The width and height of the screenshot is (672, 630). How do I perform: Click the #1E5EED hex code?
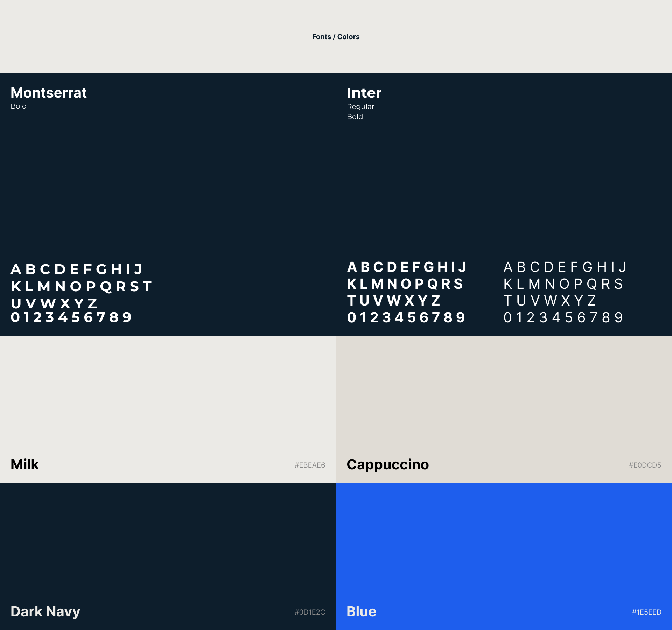(x=646, y=612)
